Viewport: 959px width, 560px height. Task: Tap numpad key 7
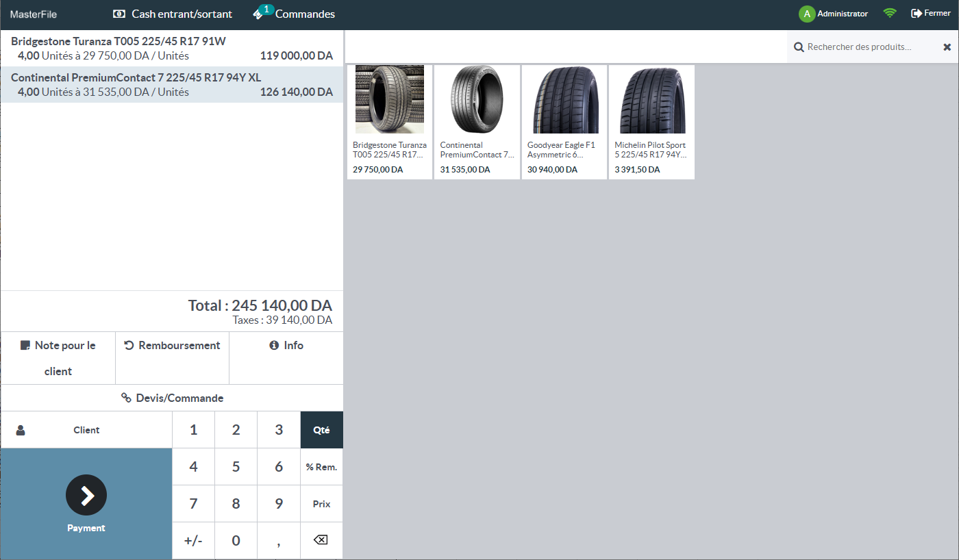coord(193,504)
